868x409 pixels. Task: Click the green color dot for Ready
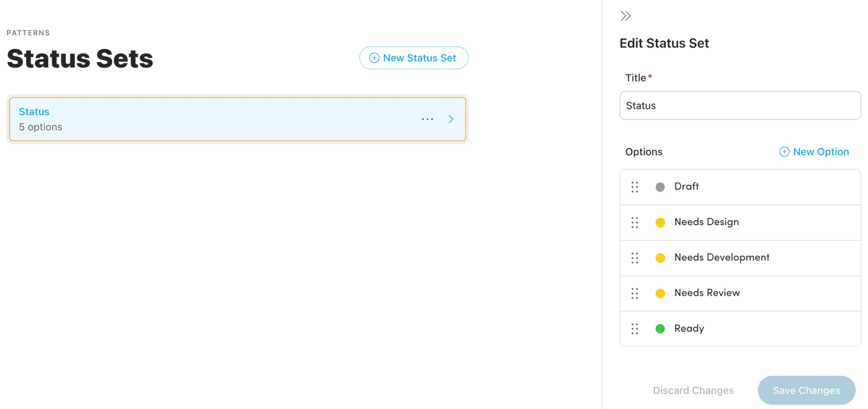click(x=660, y=329)
